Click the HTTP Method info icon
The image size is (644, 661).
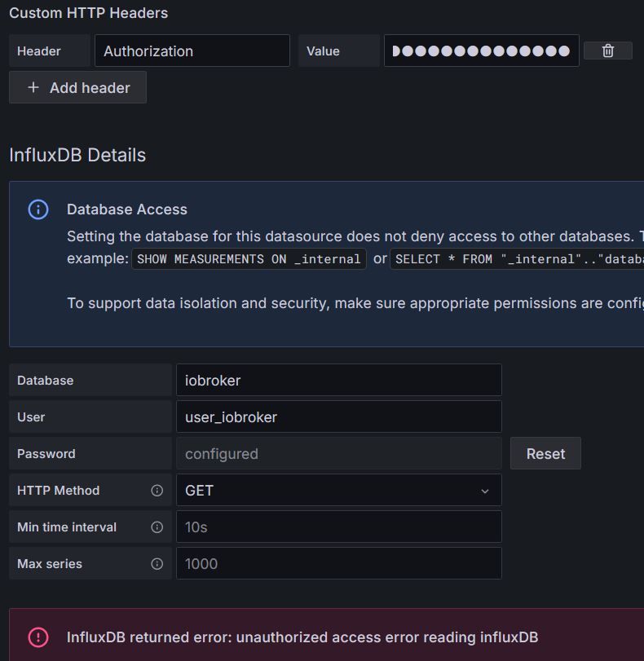point(157,491)
